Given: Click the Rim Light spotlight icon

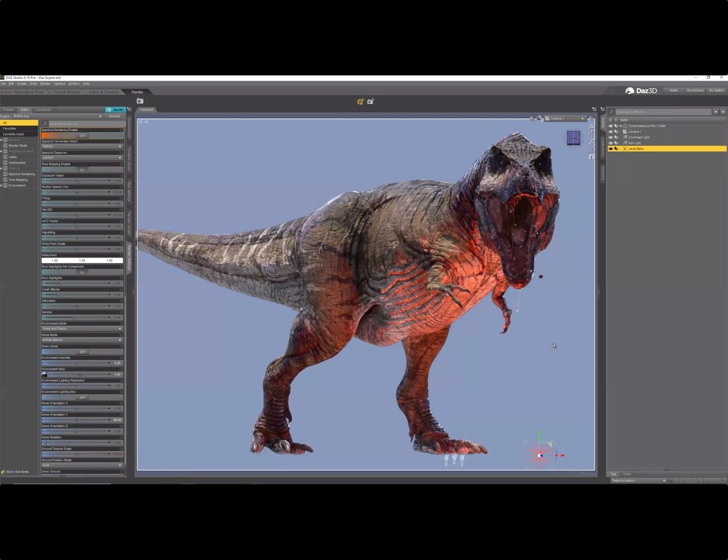Looking at the screenshot, I should point(625,143).
